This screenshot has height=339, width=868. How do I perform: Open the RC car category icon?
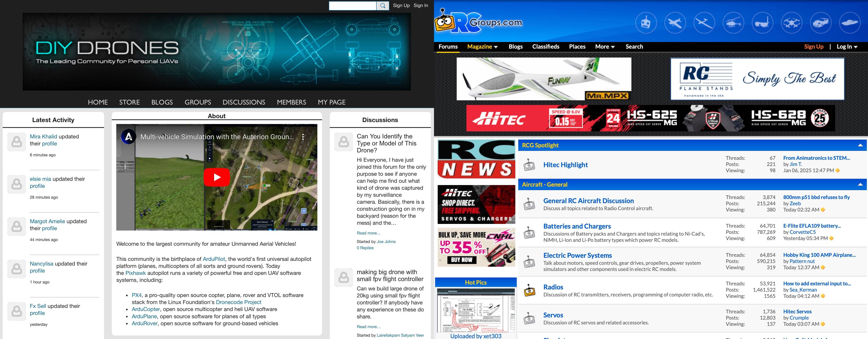pos(820,23)
